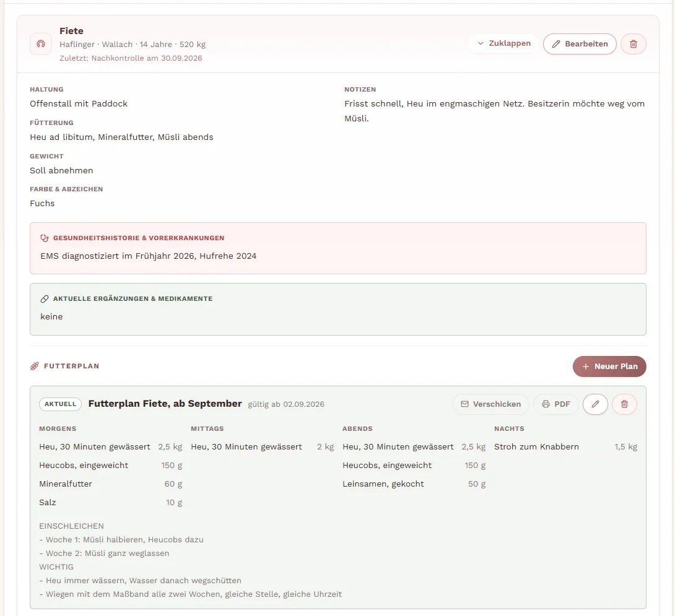Click the 'Offenstall mit Paddock' value
The image size is (675, 616).
click(x=79, y=104)
